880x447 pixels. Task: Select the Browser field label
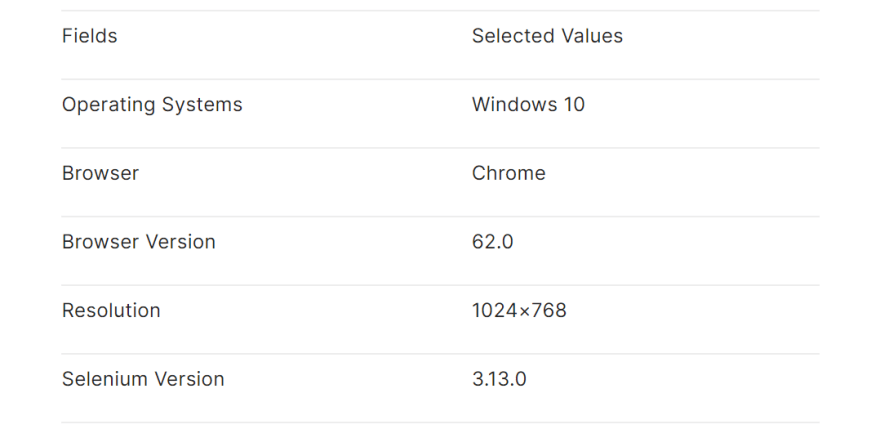[x=100, y=173]
